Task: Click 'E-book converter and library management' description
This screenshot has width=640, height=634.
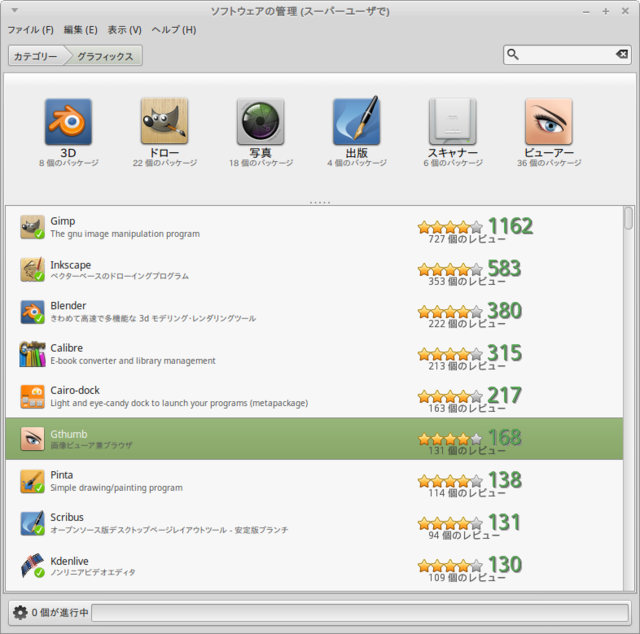Action: click(133, 361)
